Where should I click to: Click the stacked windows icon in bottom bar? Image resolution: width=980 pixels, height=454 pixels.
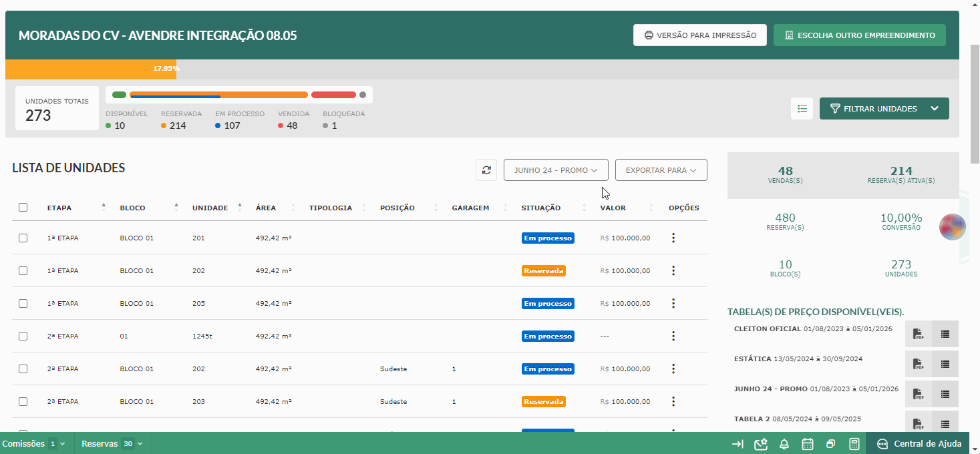point(830,444)
